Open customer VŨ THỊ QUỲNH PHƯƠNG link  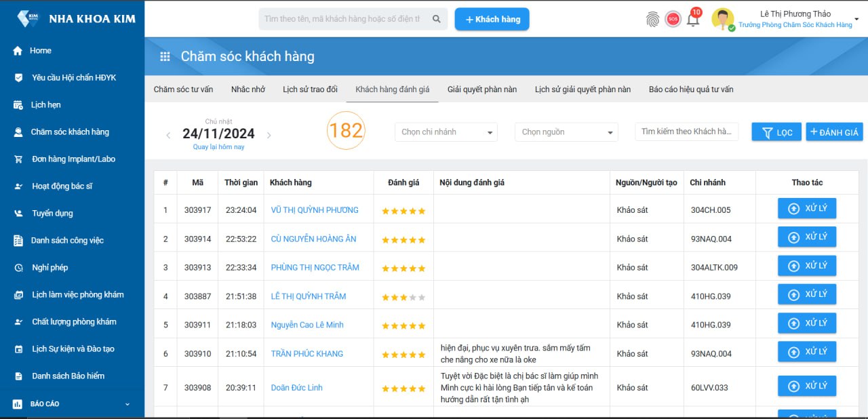[x=315, y=210]
